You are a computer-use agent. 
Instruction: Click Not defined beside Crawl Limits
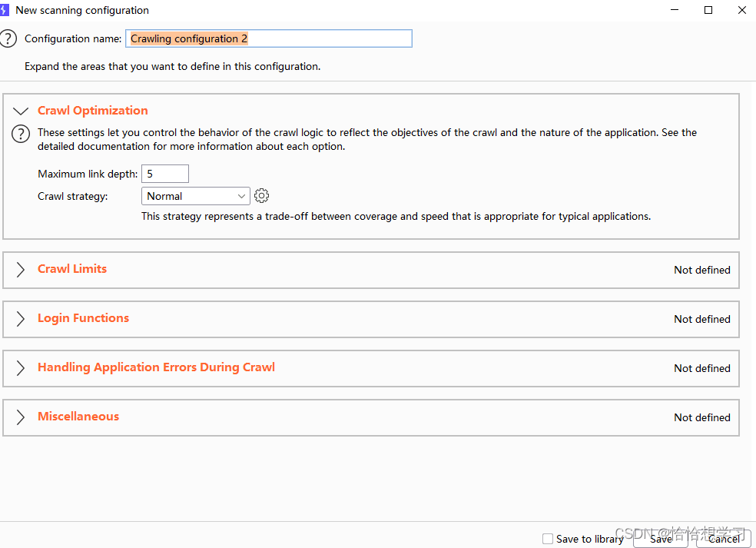pos(702,270)
